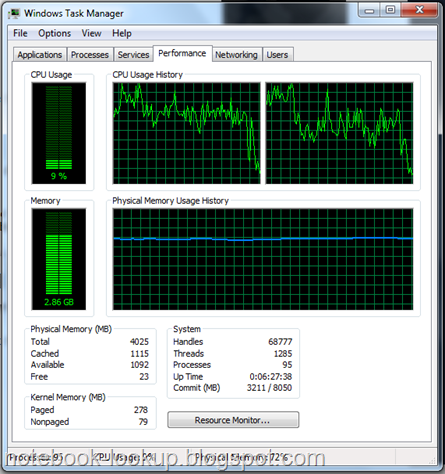Open the View menu
This screenshot has width=445, height=474.
click(x=91, y=33)
